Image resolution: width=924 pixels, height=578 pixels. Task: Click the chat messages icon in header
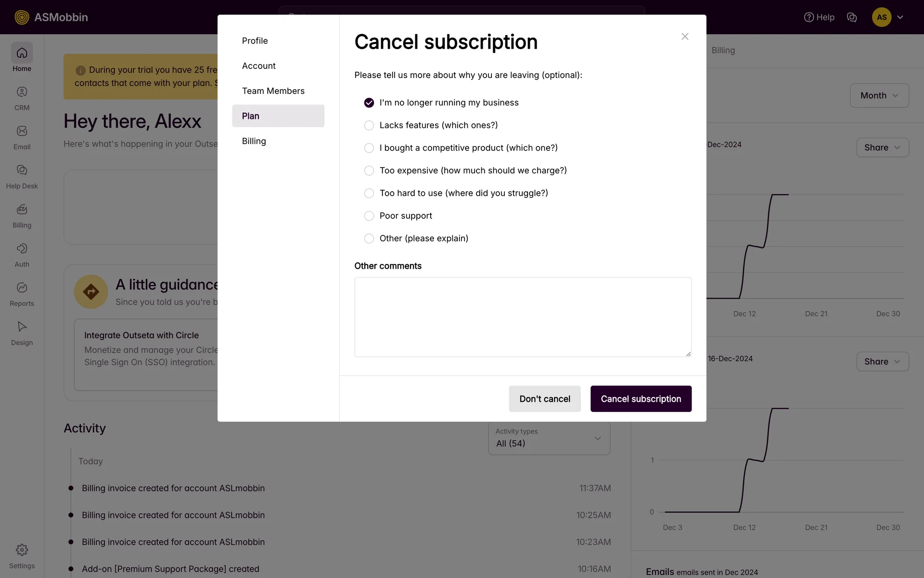point(851,17)
